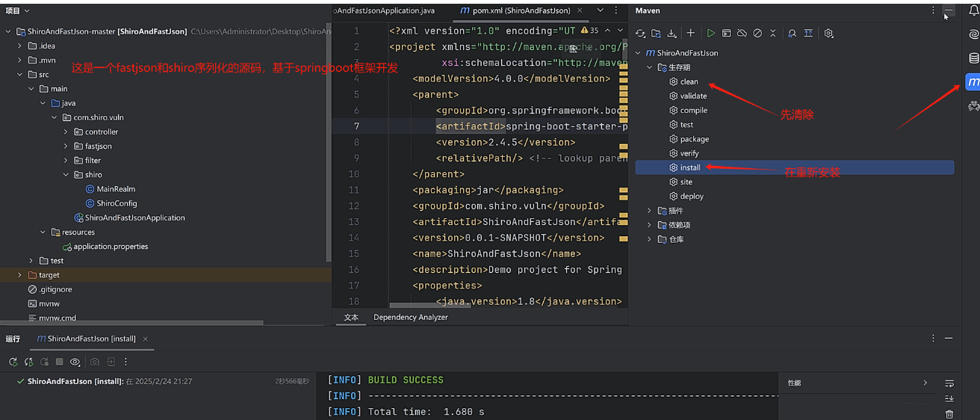Close the pom.xml editor tab
The image size is (980, 420).
(x=581, y=10)
